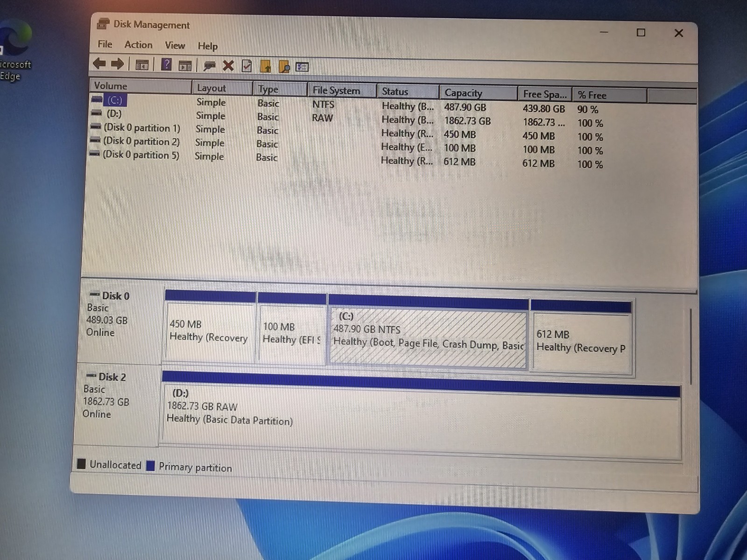This screenshot has height=560, width=747.
Task: Open the Action menu
Action: [138, 45]
